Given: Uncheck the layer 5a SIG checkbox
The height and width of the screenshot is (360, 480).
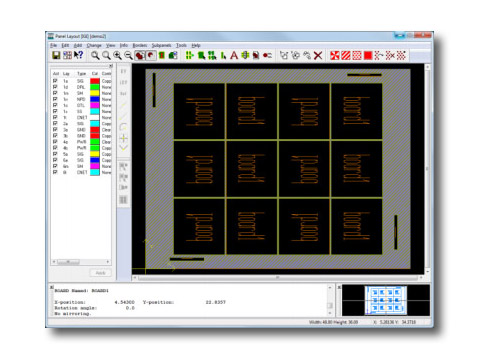Looking at the screenshot, I should [x=55, y=154].
